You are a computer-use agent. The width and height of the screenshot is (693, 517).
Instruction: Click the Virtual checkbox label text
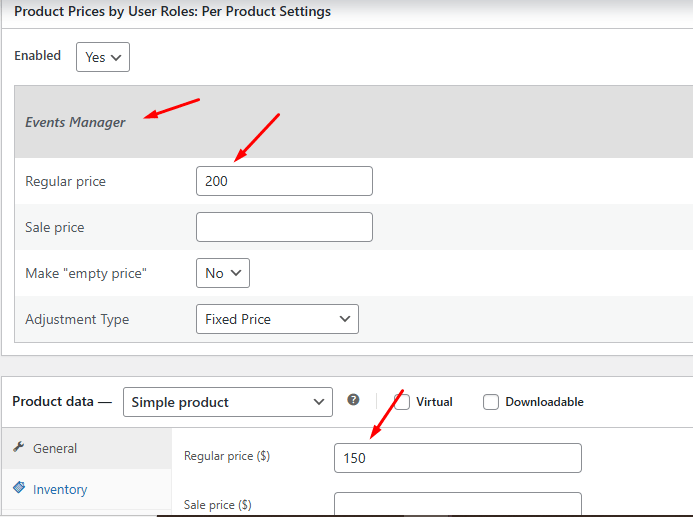[434, 402]
